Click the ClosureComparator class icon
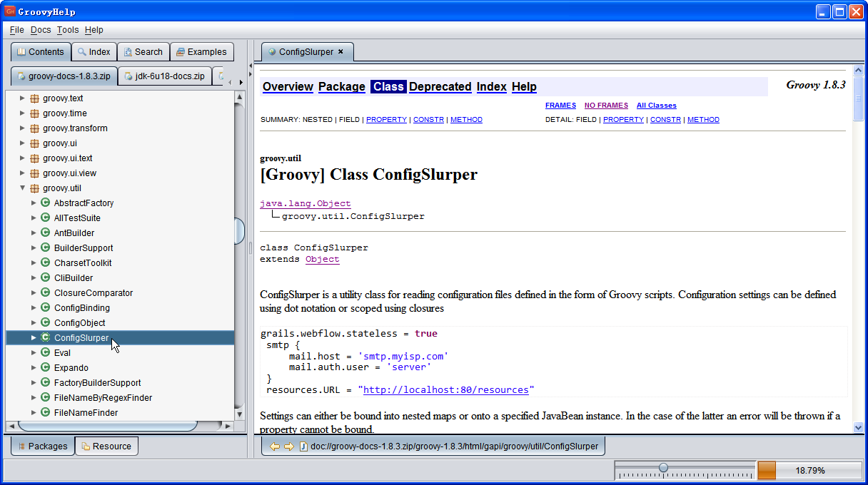 [46, 293]
